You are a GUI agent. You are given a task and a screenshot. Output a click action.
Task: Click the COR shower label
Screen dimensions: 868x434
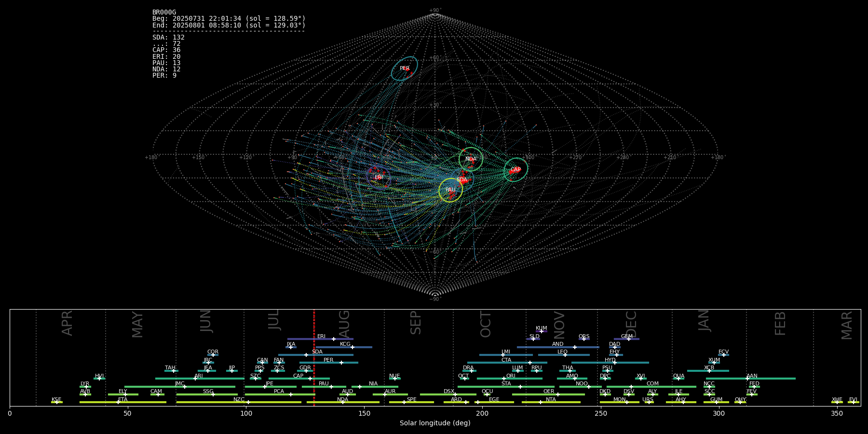[x=213, y=352]
